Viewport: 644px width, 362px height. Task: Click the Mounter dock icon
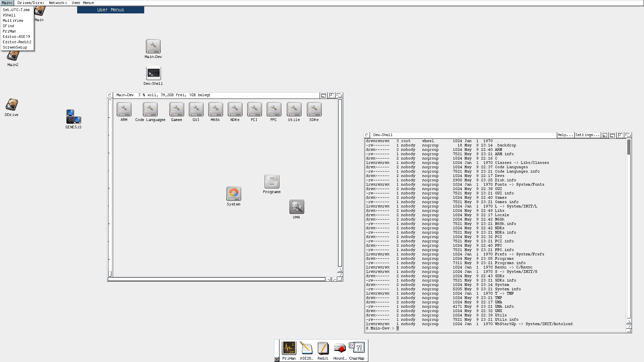[340, 348]
